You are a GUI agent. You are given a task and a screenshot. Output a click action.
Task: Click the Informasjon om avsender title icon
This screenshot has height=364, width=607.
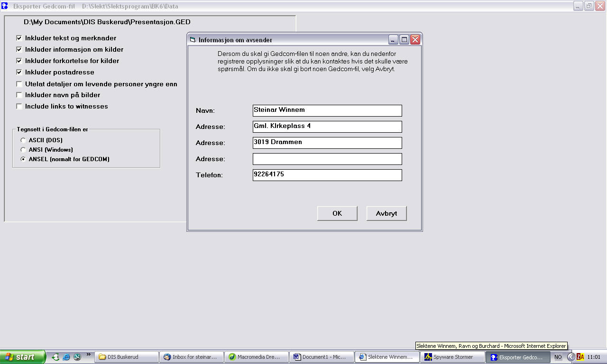point(193,40)
